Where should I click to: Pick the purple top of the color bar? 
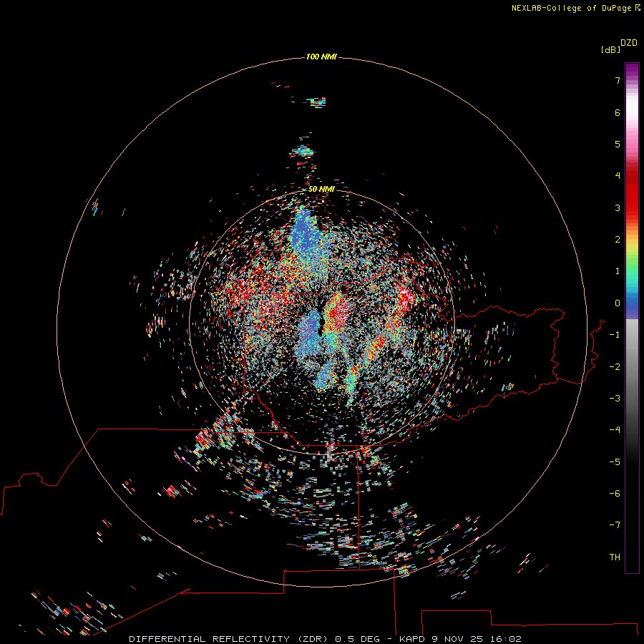632,70
